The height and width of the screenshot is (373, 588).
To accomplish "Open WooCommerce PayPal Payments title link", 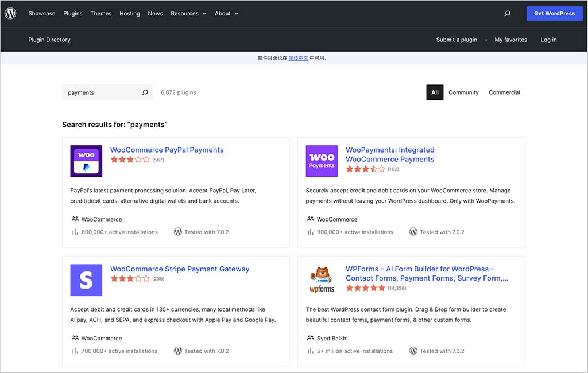I will pos(167,150).
